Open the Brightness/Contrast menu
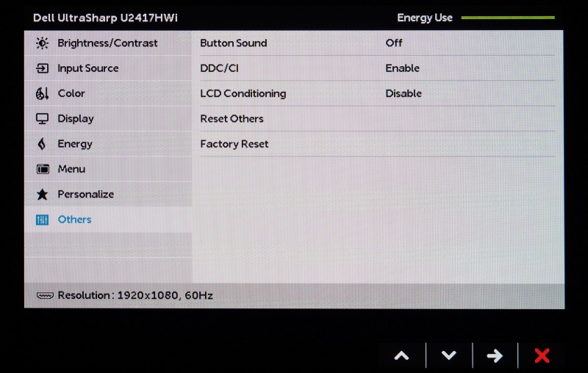 click(108, 43)
